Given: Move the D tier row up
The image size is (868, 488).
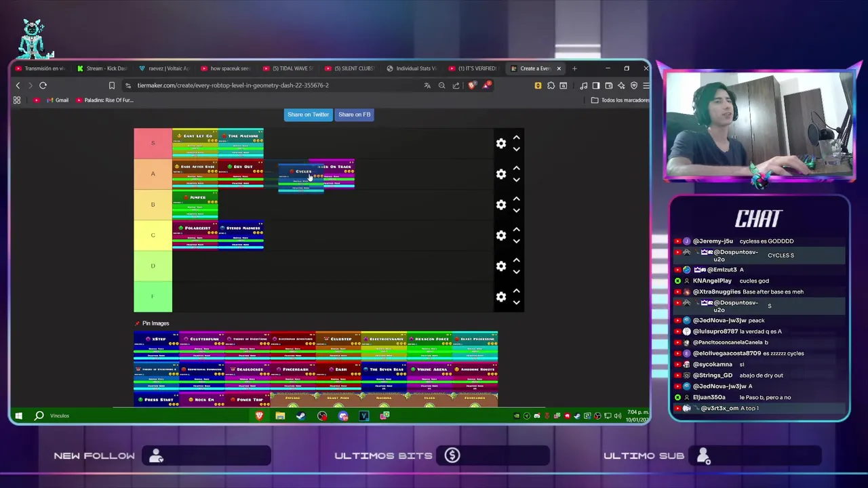Looking at the screenshot, I should tap(516, 260).
